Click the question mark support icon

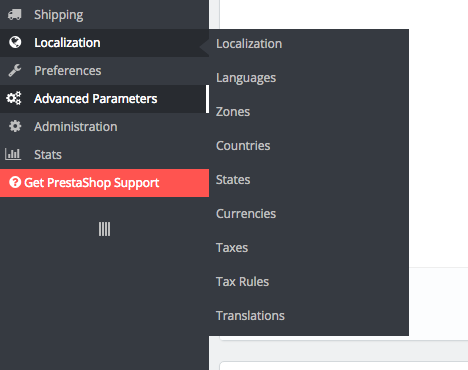[15, 182]
